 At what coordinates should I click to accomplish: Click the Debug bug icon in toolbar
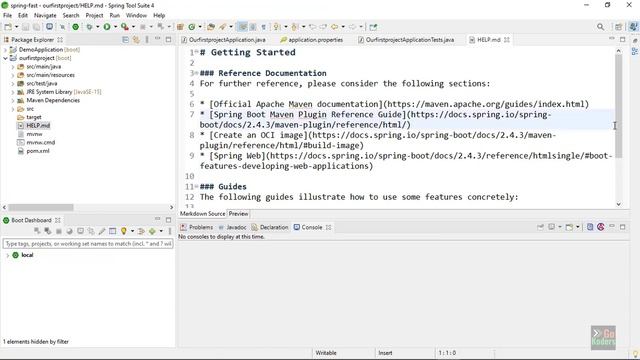click(x=89, y=27)
